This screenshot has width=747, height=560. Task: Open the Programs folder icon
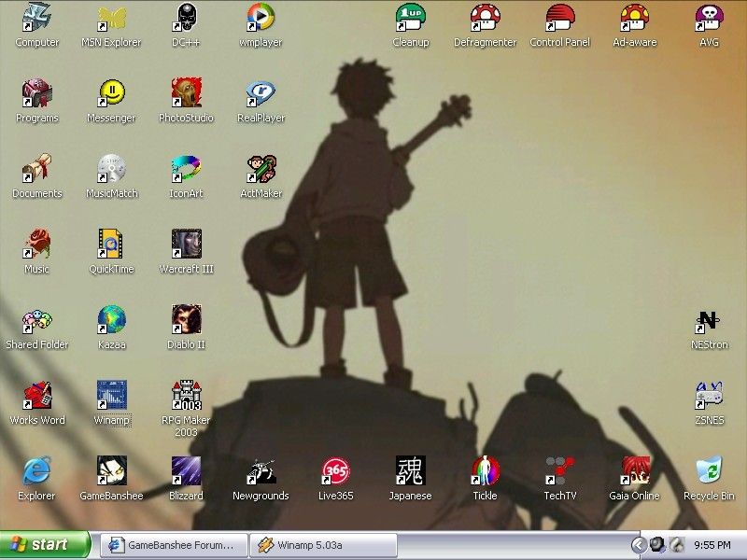[36, 92]
